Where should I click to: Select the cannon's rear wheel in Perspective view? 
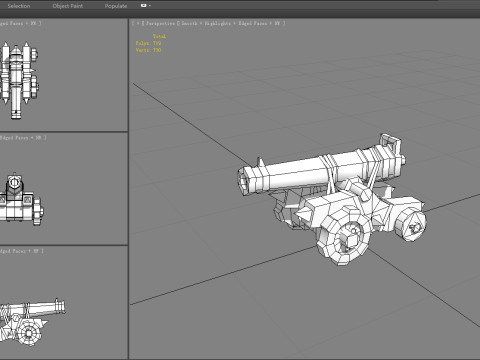coord(412,224)
